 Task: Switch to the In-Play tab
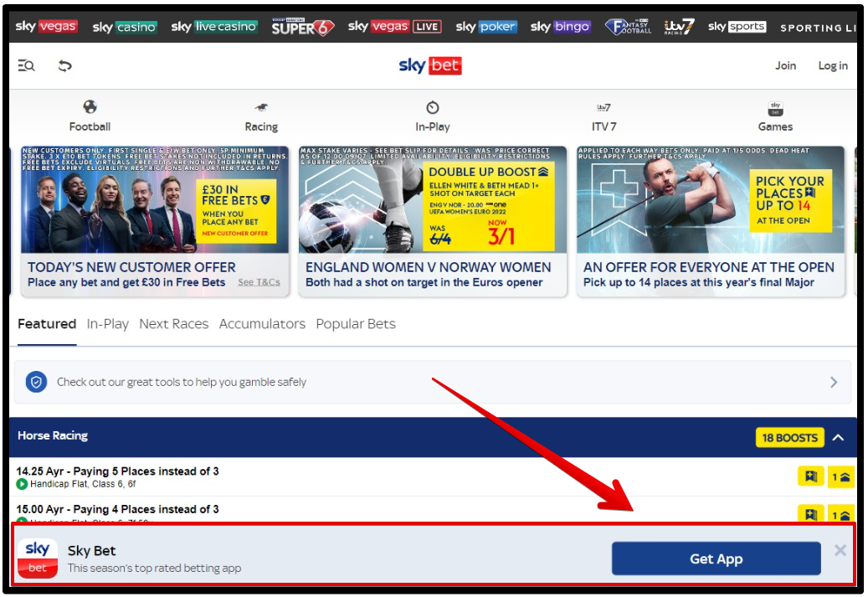coord(107,324)
